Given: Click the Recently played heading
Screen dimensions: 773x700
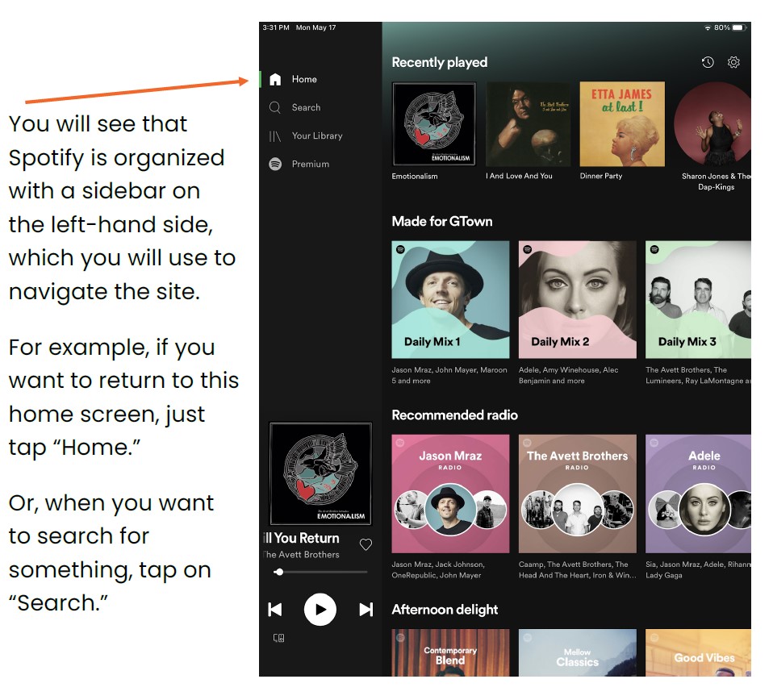Looking at the screenshot, I should (x=440, y=63).
